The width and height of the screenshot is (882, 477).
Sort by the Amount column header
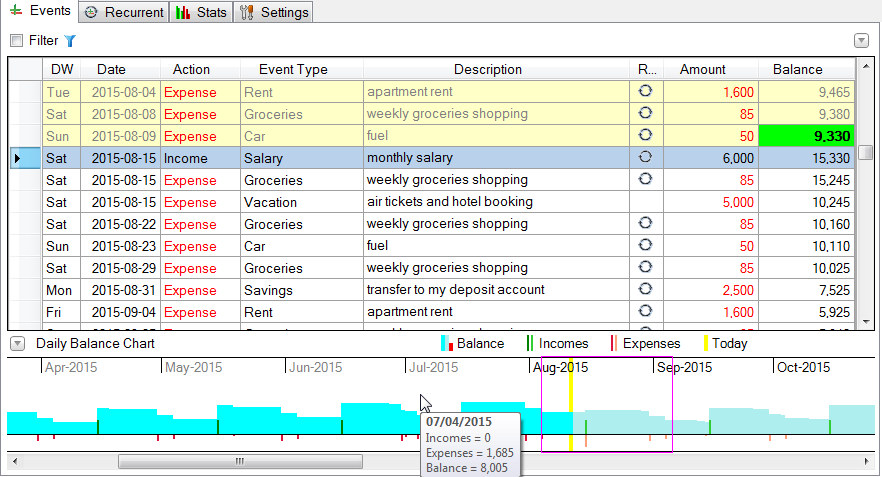tap(710, 69)
